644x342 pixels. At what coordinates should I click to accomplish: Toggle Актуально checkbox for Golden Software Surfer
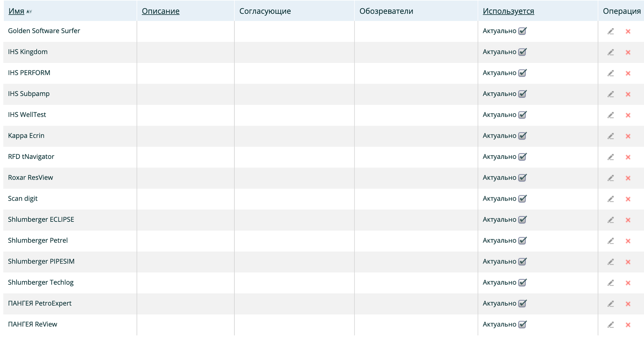pyautogui.click(x=522, y=31)
